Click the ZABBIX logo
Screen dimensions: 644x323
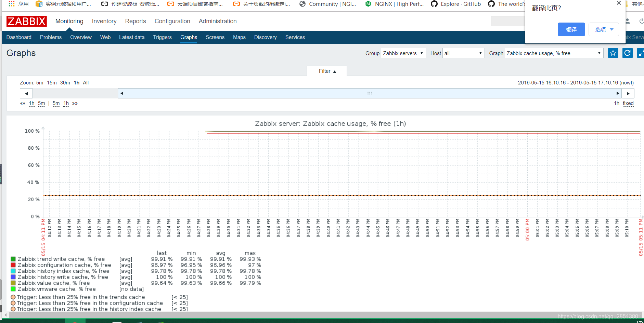click(x=26, y=21)
